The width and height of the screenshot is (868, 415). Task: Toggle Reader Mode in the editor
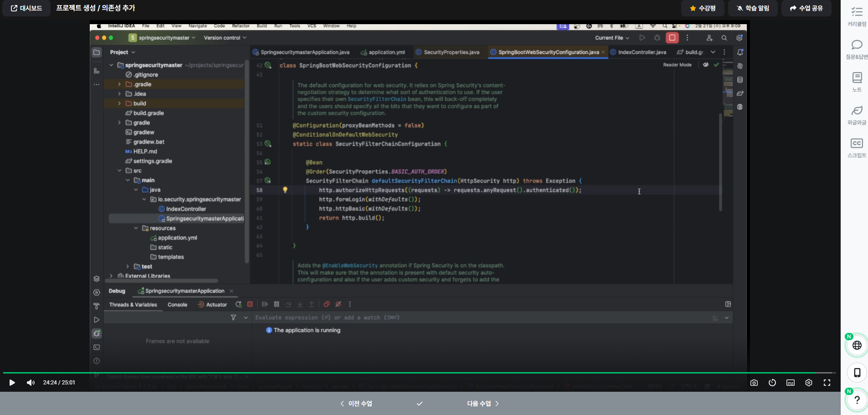pos(677,65)
